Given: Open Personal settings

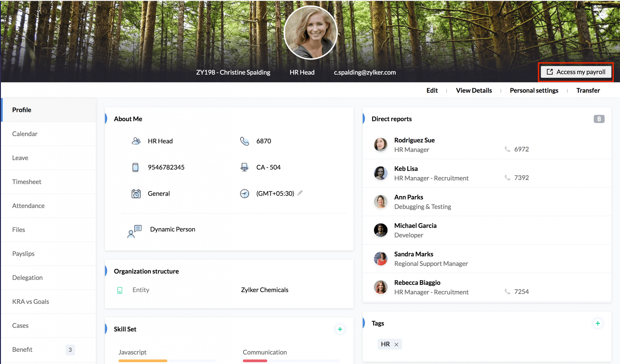Looking at the screenshot, I should coord(534,91).
